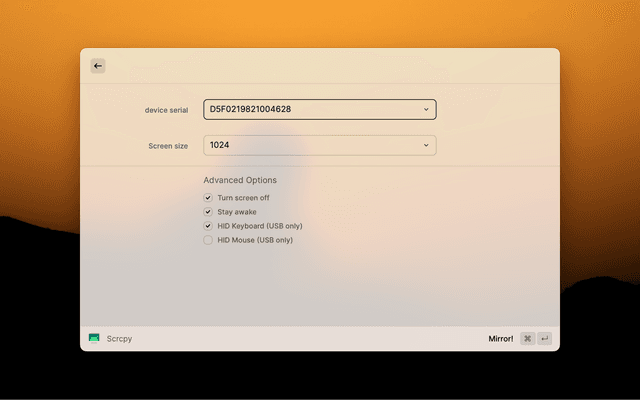The width and height of the screenshot is (640, 400).
Task: Uncheck the Turn screen off checkbox
Action: pos(208,198)
